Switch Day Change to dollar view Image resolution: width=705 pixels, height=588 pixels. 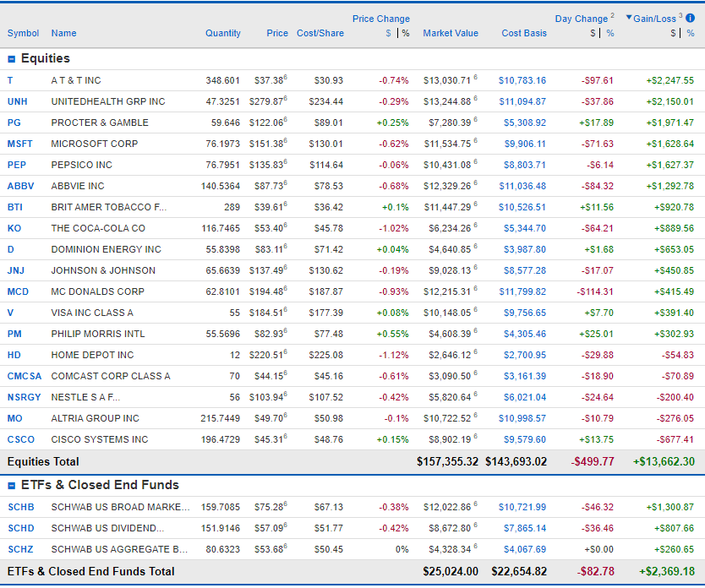click(593, 33)
